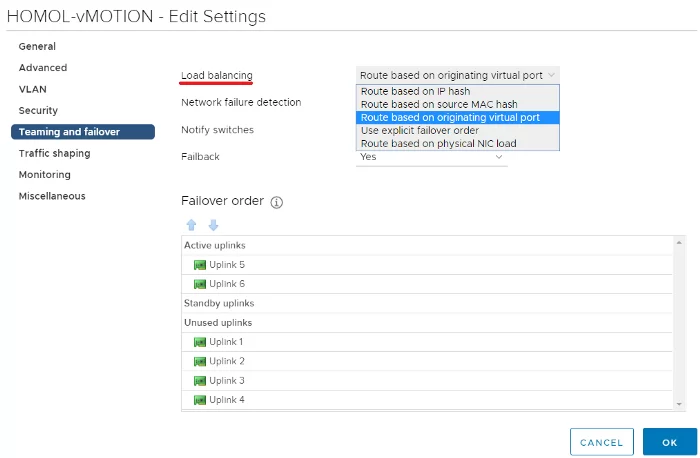Screen dimensions: 700x458
Task: Select the Uplink 6 NIC icon
Action: click(x=200, y=284)
